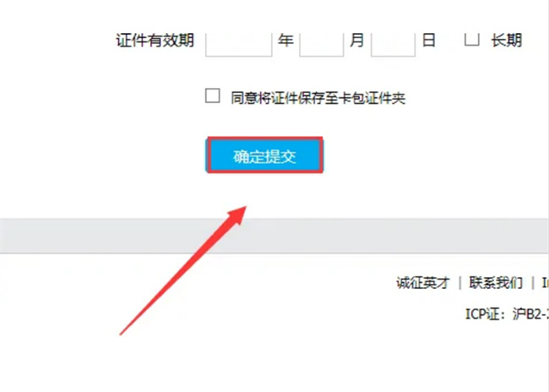Click the 长期 label text
Screen dimensions: 549x392
pyautogui.click(x=507, y=41)
